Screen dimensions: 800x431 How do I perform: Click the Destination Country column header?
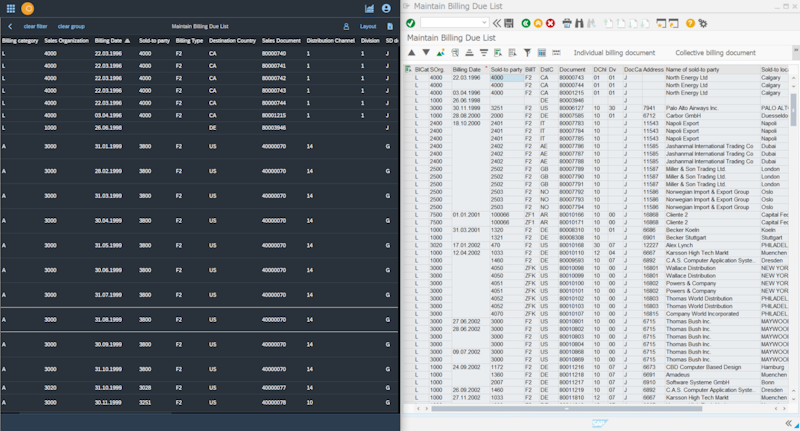(x=232, y=40)
